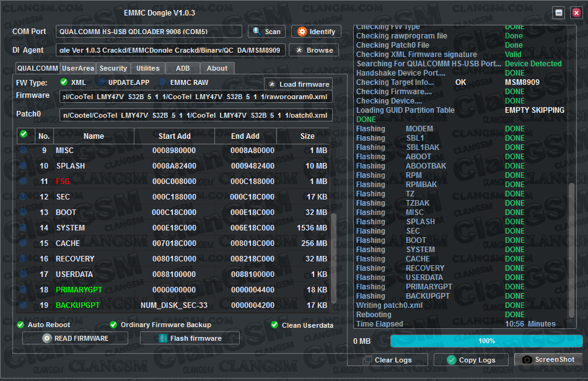588x381 pixels.
Task: Click the Copy Logs button
Action: [x=471, y=360]
